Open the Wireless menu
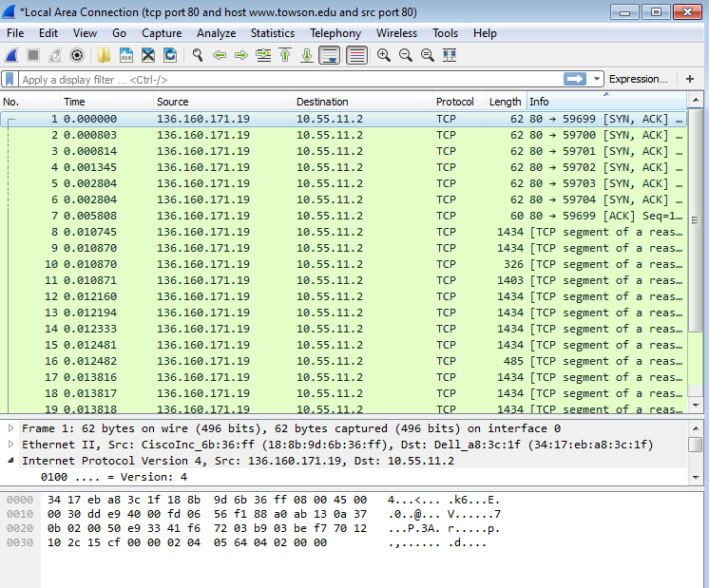Screen dimensions: 709x588 [x=396, y=33]
